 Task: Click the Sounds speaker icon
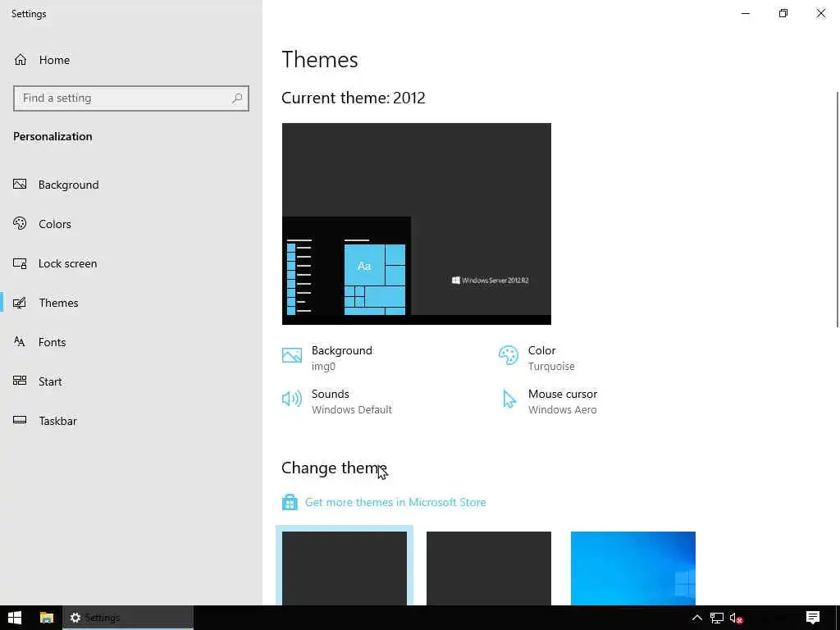click(292, 399)
